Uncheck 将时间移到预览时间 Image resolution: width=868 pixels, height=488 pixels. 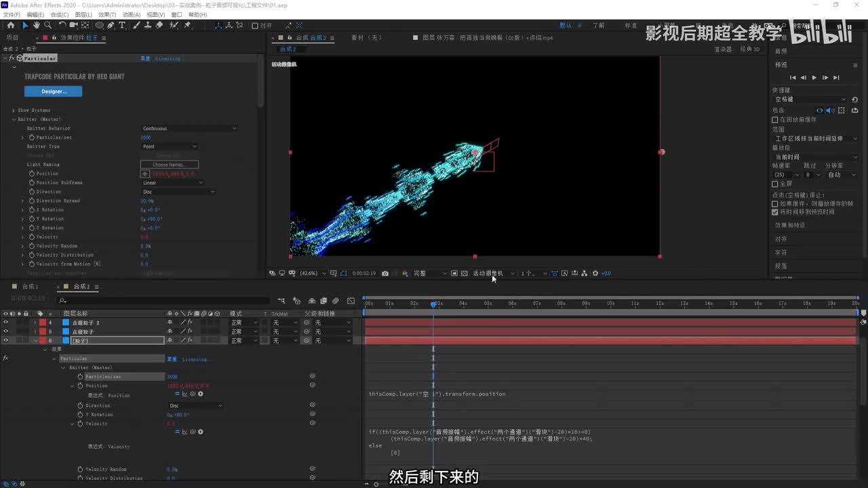click(775, 211)
